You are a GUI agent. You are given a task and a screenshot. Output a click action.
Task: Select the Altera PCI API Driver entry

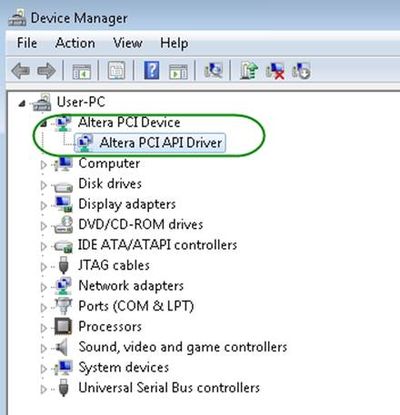coord(161,143)
